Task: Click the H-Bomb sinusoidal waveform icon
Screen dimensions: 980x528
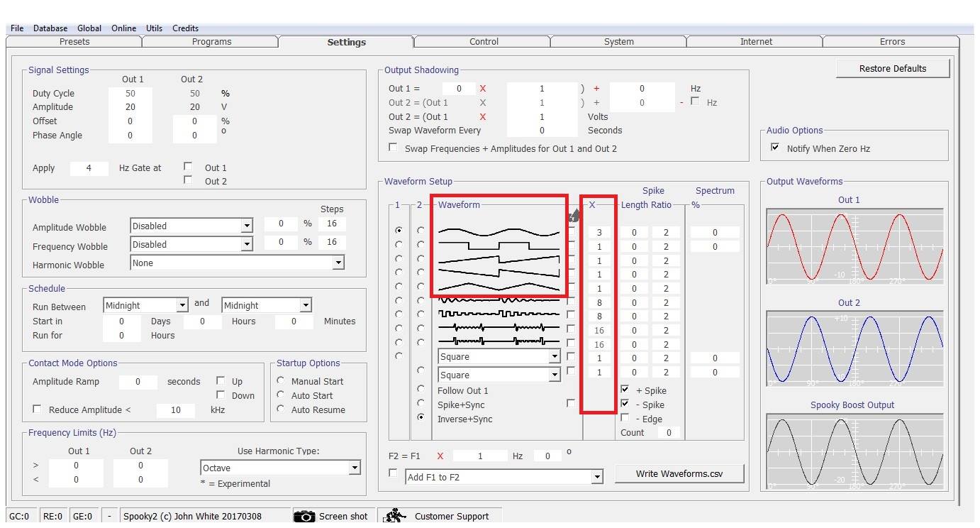Action: tap(499, 301)
